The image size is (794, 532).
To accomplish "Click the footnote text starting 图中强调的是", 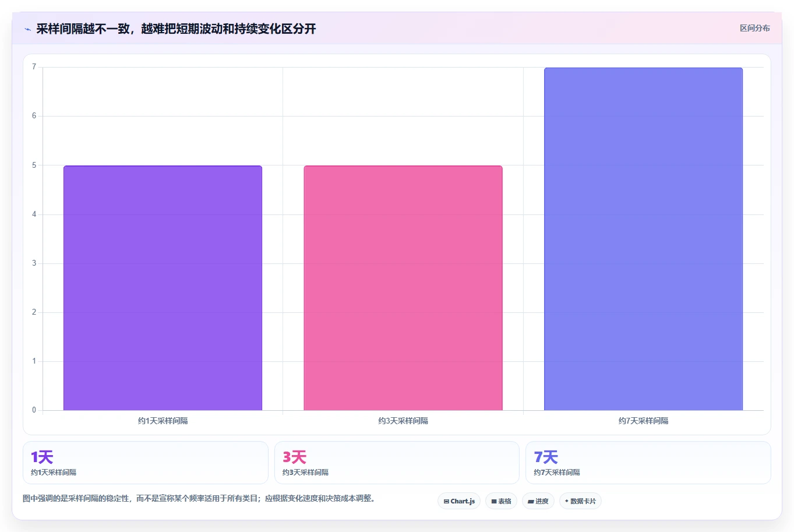I will click(x=200, y=499).
